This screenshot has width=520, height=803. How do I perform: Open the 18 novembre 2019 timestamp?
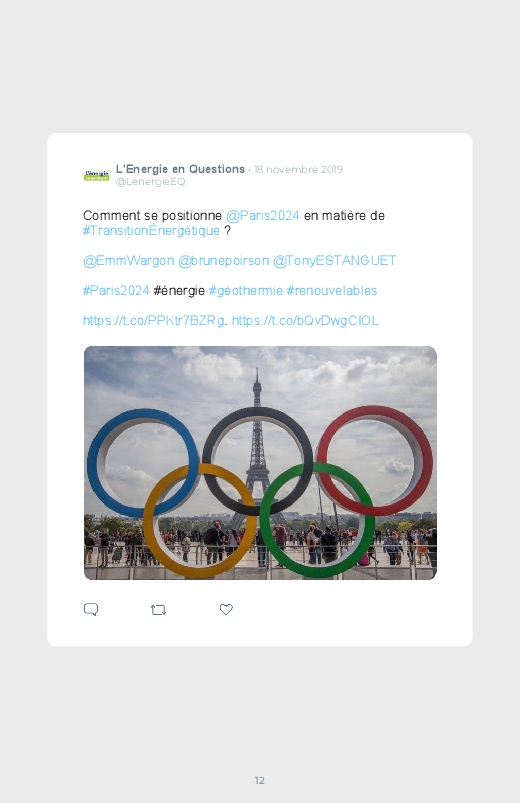pyautogui.click(x=298, y=170)
